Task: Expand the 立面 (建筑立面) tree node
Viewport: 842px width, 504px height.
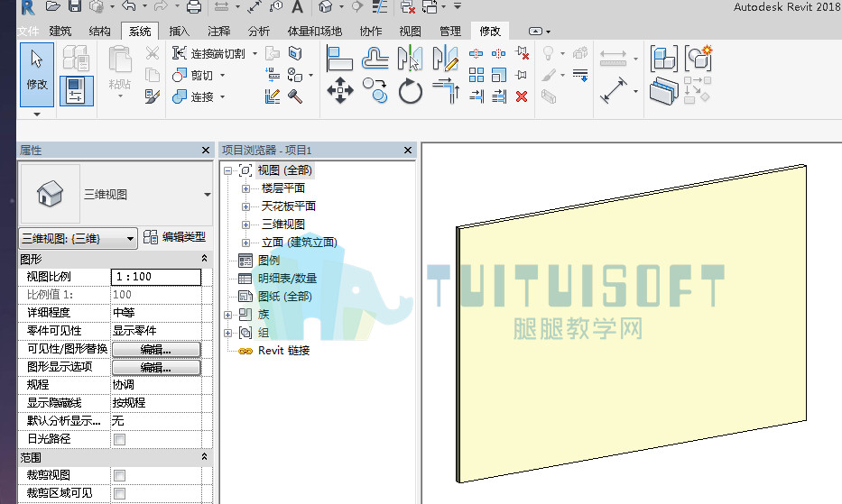Action: pyautogui.click(x=245, y=243)
